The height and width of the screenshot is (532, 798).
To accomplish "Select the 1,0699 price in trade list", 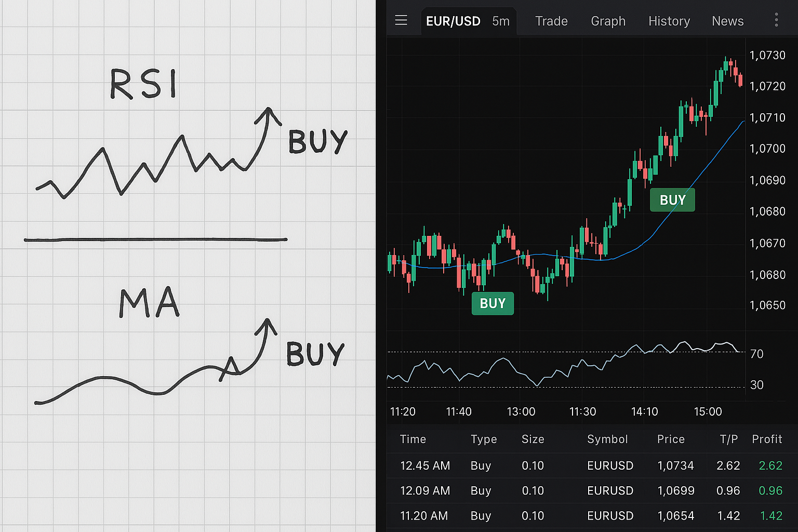I will [675, 490].
